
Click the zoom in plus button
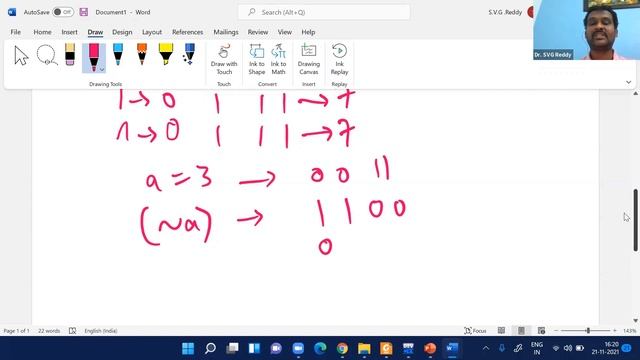pyautogui.click(x=615, y=331)
